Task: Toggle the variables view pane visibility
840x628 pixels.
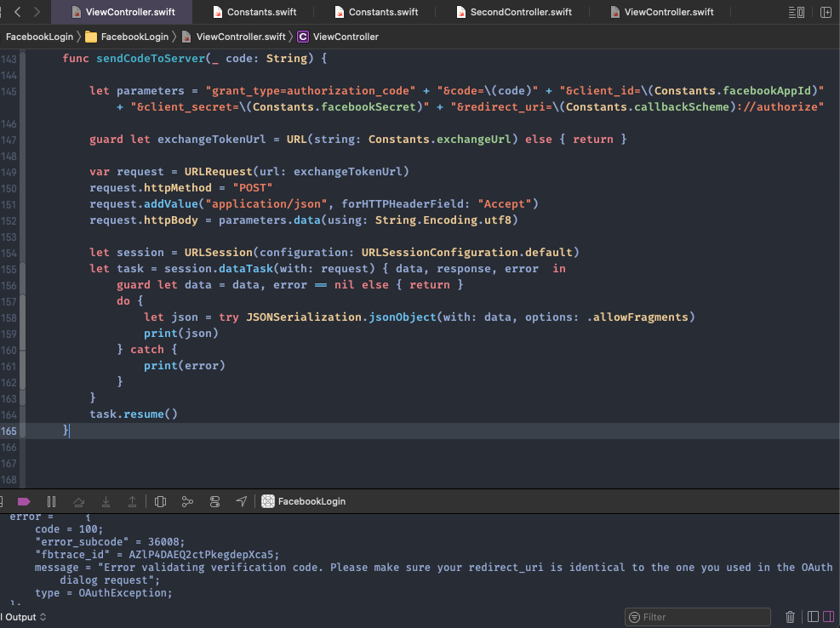Action: point(813,617)
